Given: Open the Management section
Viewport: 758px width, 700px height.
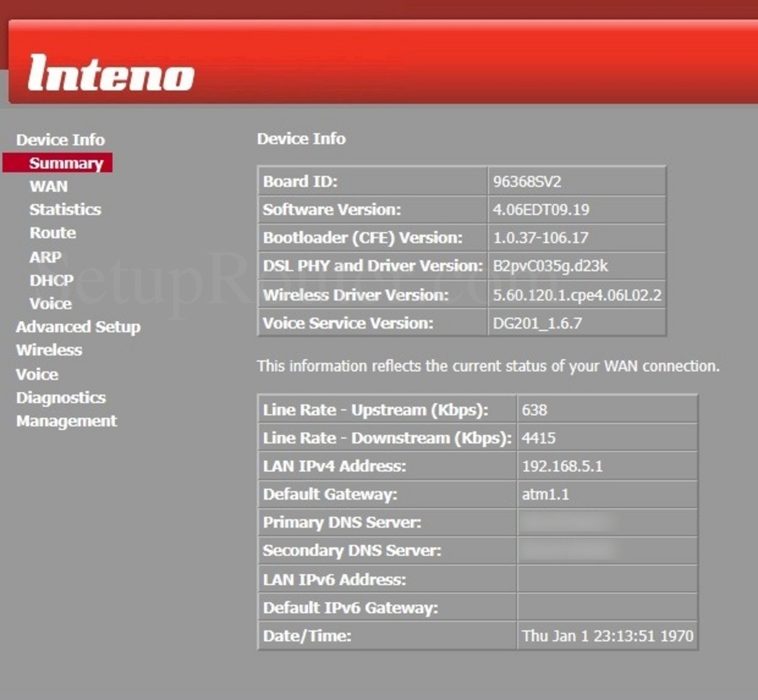Looking at the screenshot, I should click(x=65, y=421).
